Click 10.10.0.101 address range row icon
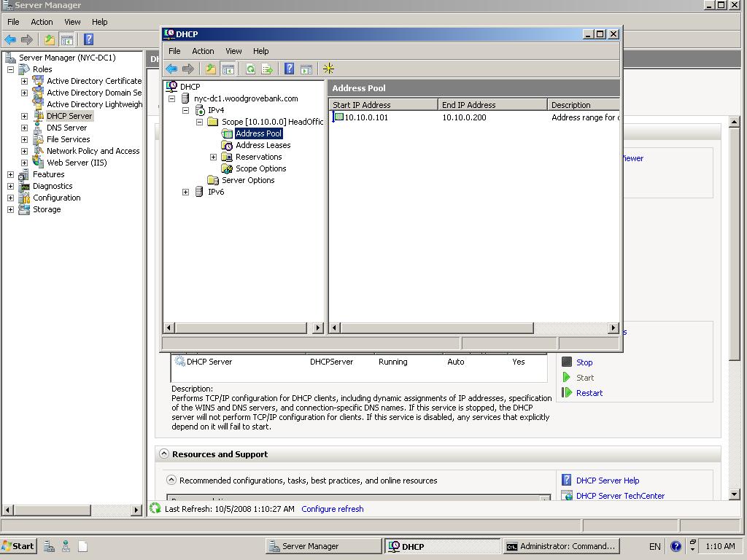The height and width of the screenshot is (560, 747). 338,117
